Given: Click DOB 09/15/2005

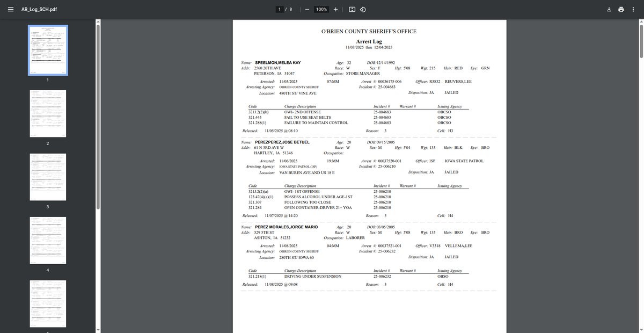Looking at the screenshot, I should (385, 142).
